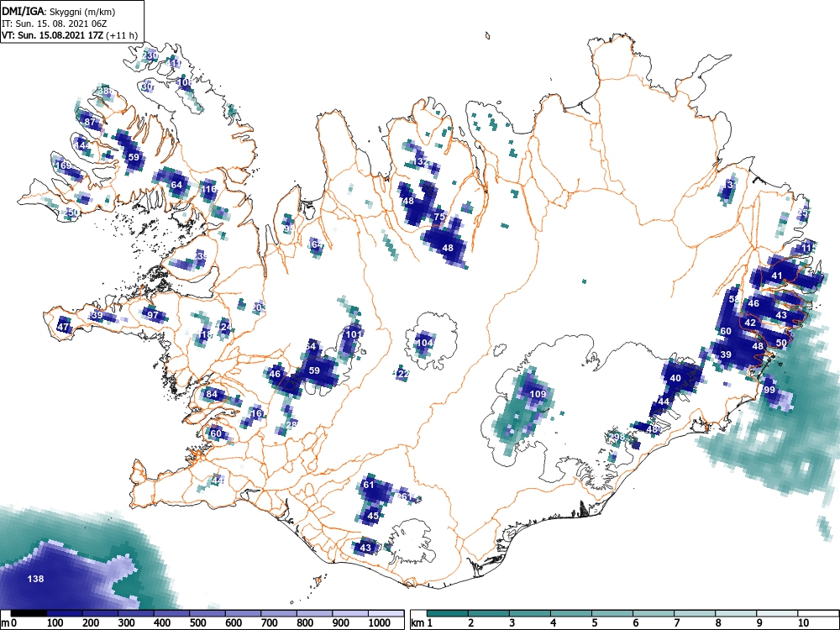Image resolution: width=840 pixels, height=630 pixels.
Task: Click the visibility value 75 on the map
Action: pos(439,217)
